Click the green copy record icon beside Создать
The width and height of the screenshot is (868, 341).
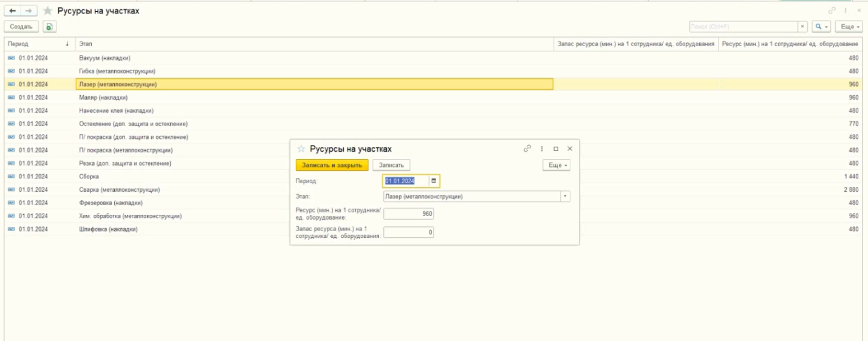tap(49, 27)
